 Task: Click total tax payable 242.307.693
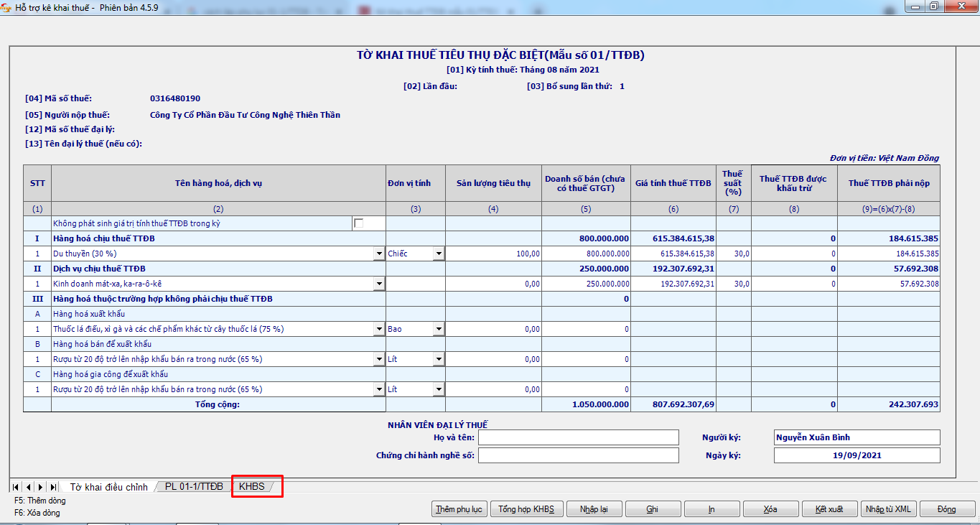point(889,404)
